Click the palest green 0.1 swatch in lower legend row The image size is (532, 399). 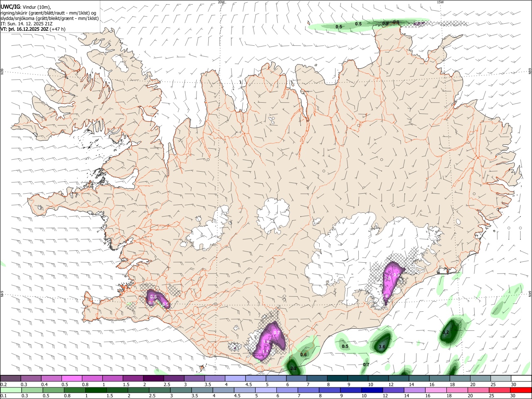pos(10,390)
